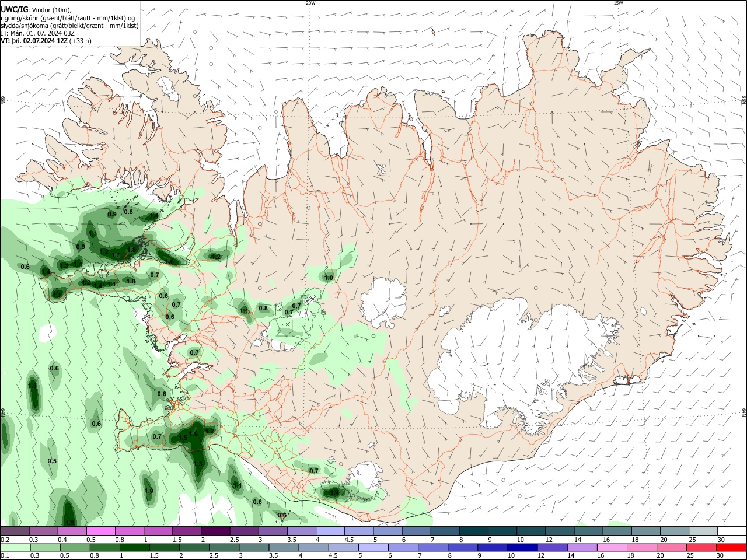Click the '1.7' precipitation value on the map
This screenshot has width=747, height=560.
pos(116,256)
